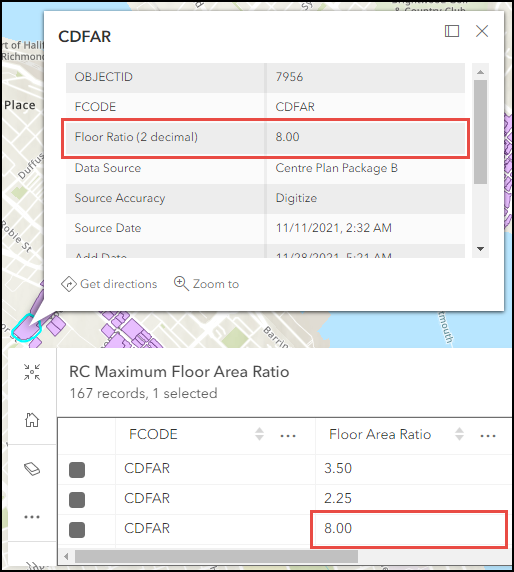Click the eraser clear selection icon
This screenshot has width=514, height=572.
point(32,469)
